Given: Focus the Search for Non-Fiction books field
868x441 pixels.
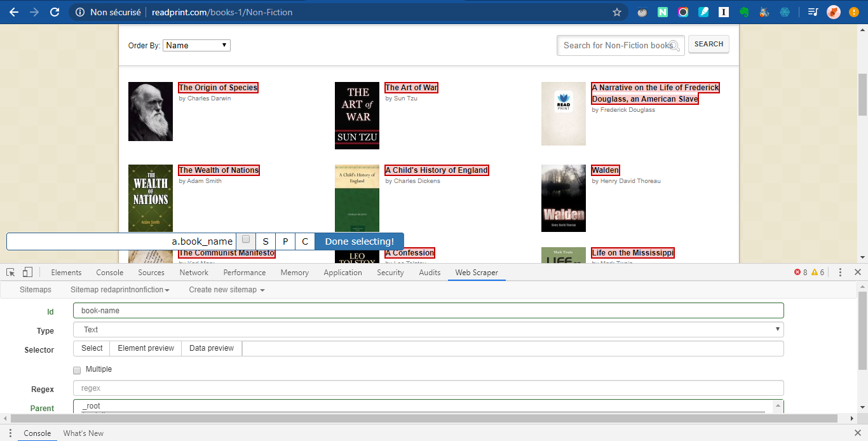Looking at the screenshot, I should [x=621, y=45].
